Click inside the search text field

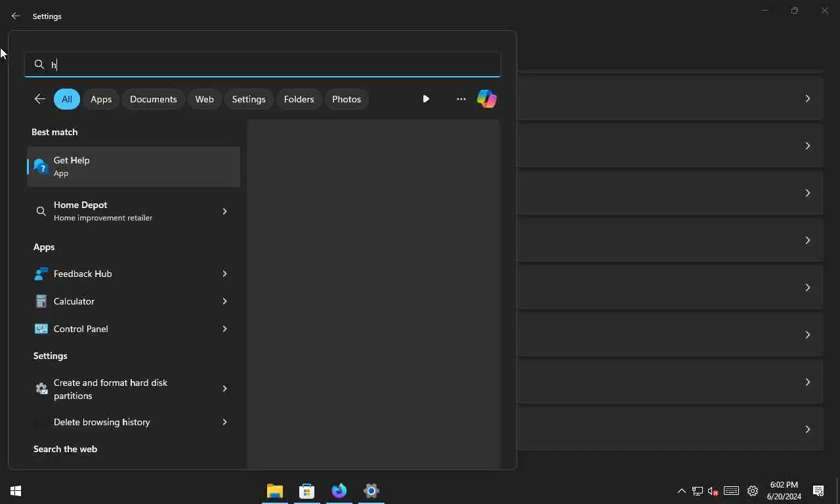tap(262, 64)
